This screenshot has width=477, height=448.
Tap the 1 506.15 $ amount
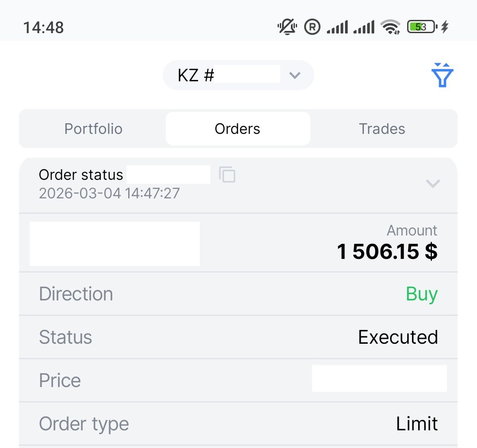coord(387,251)
